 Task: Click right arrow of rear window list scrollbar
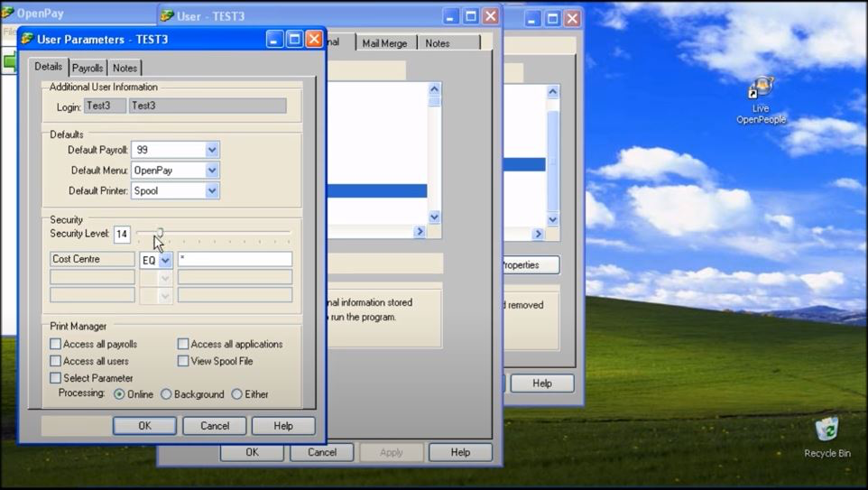[538, 235]
